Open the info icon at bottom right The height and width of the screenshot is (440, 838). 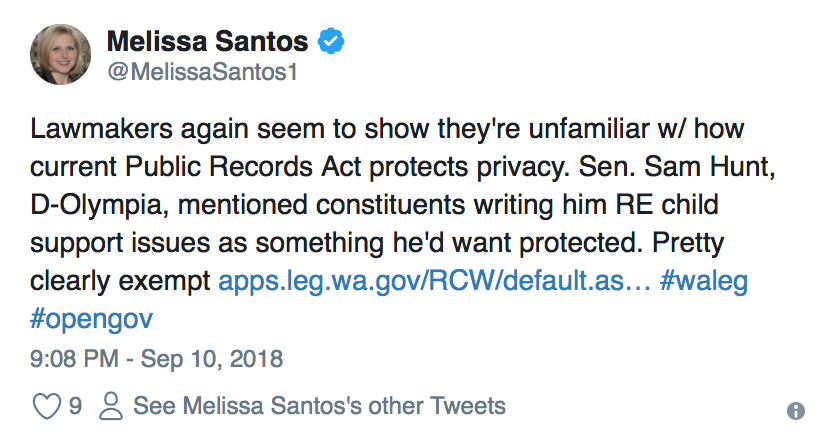tap(796, 411)
